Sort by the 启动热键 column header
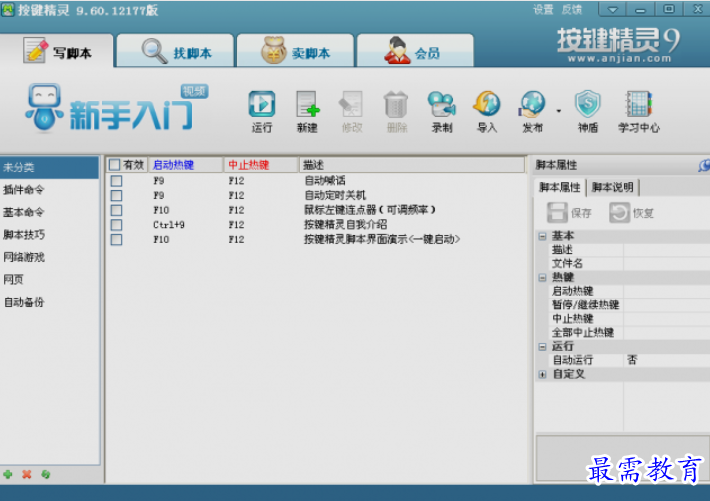Screen dimensions: 710x501 click(186, 165)
